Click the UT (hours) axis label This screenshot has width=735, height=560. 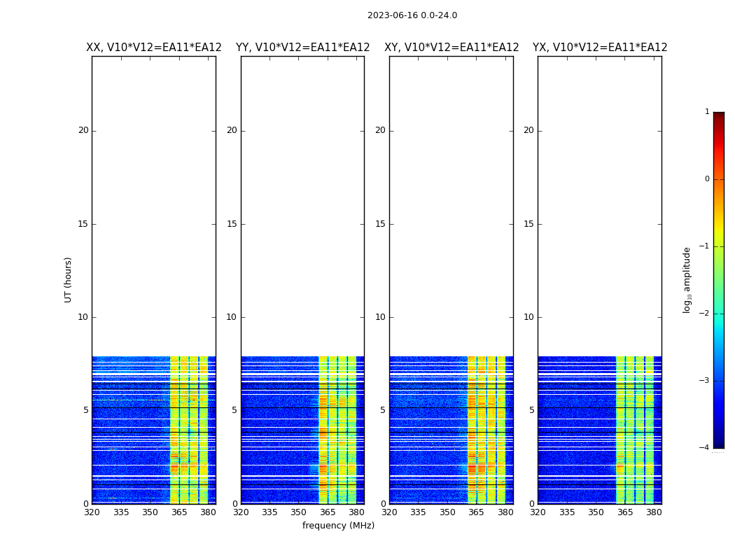click(69, 279)
